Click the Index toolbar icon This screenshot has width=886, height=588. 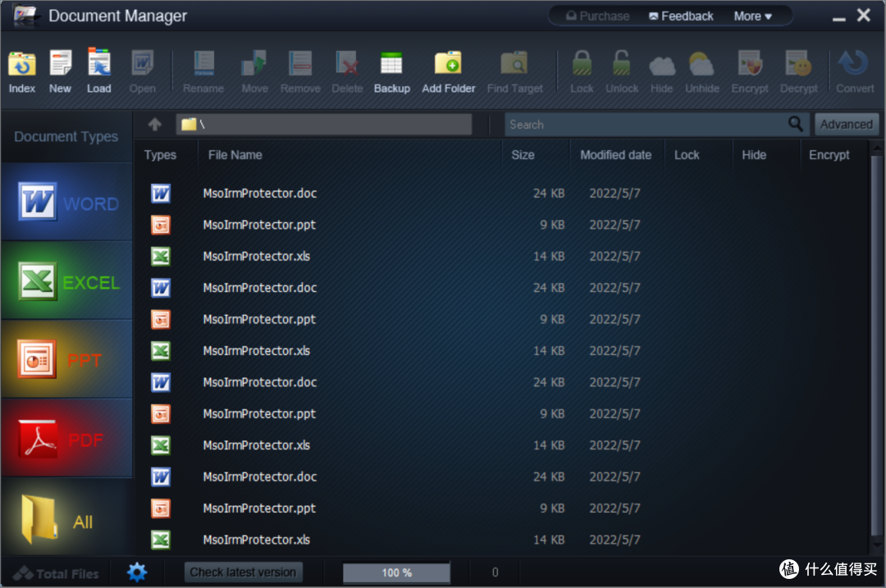coord(22,71)
